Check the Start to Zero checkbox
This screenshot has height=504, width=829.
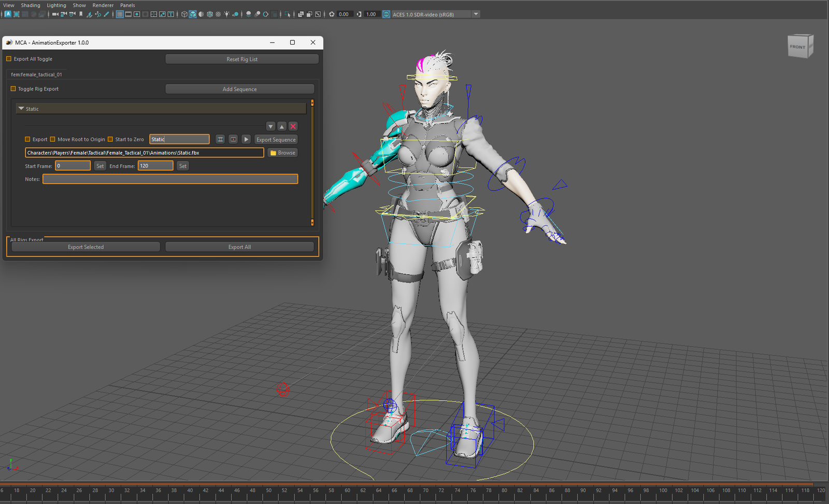[x=110, y=139]
